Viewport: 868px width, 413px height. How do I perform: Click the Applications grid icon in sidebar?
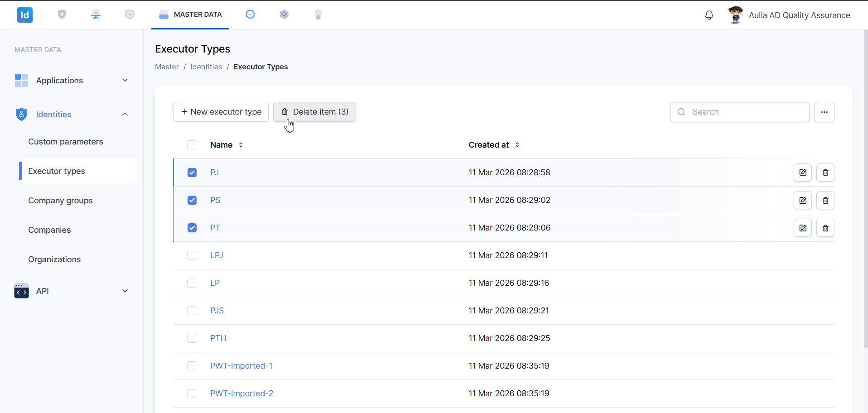tap(21, 80)
